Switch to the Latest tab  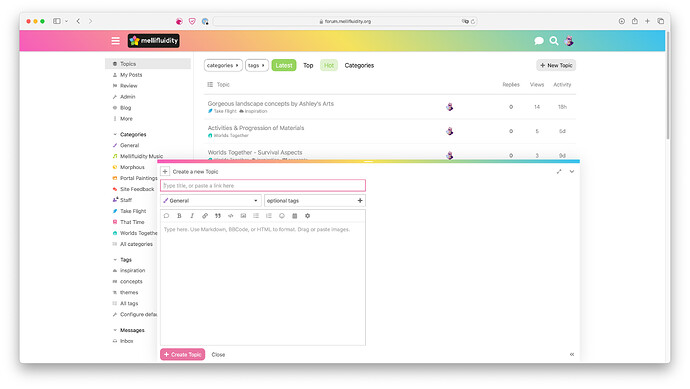click(284, 65)
